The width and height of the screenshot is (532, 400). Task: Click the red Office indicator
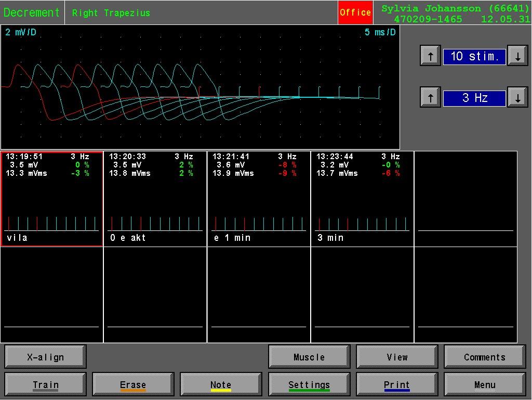[x=355, y=12]
